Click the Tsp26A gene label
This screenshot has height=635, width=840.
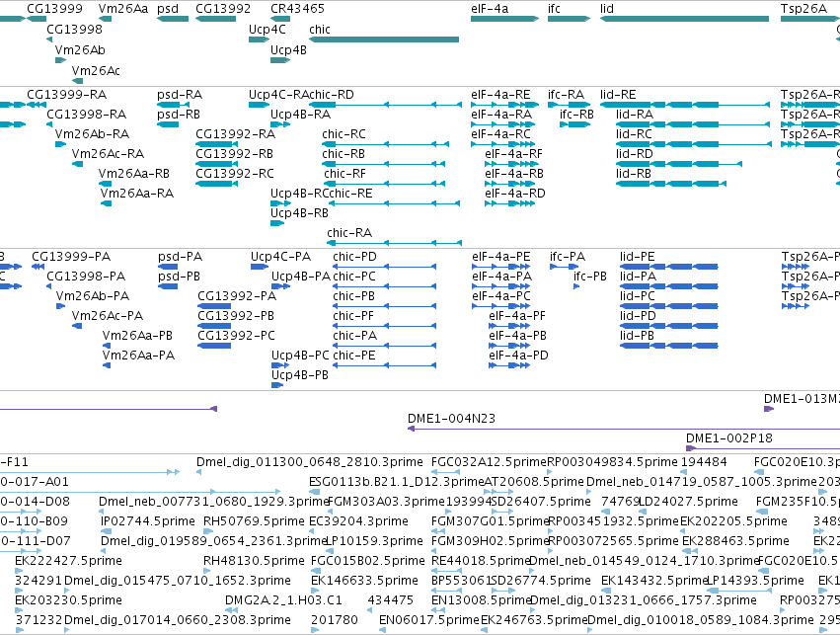coord(803,9)
